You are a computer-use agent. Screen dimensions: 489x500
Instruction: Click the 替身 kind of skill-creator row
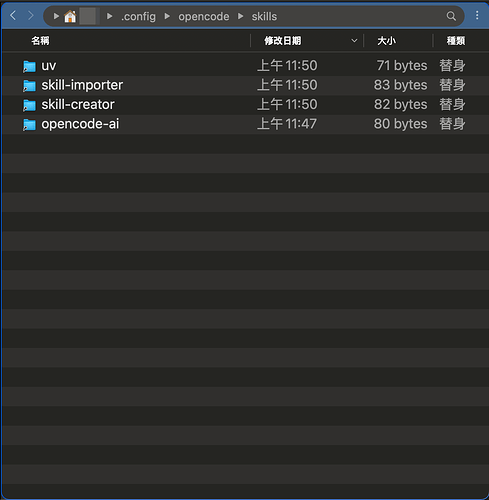(452, 104)
